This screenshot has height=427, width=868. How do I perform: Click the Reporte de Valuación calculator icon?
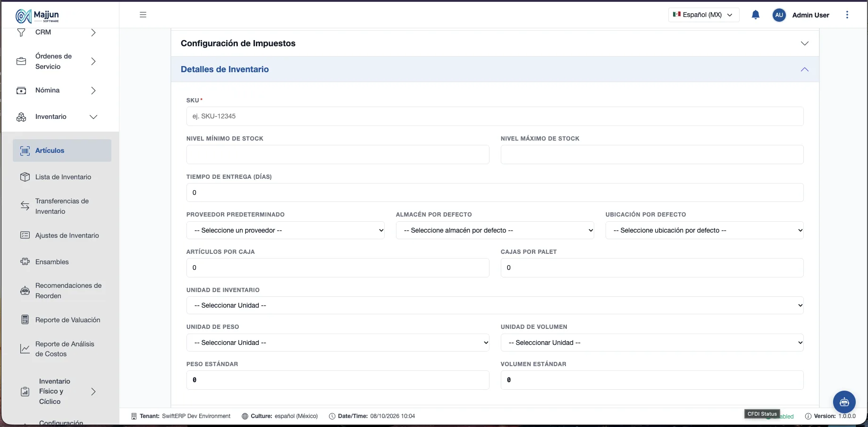[x=25, y=320]
